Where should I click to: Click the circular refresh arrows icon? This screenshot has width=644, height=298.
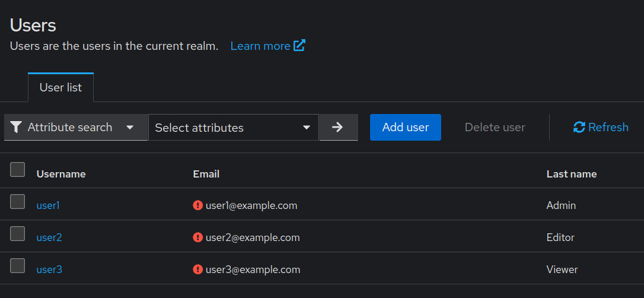point(579,128)
